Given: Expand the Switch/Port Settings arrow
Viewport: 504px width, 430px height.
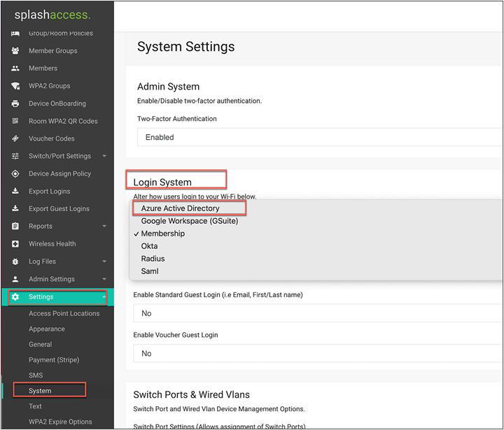Looking at the screenshot, I should coord(104,156).
